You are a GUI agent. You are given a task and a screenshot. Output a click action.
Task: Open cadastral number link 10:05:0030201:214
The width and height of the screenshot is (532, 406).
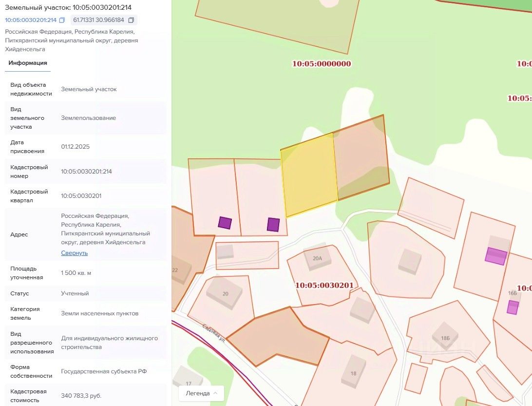click(x=31, y=20)
